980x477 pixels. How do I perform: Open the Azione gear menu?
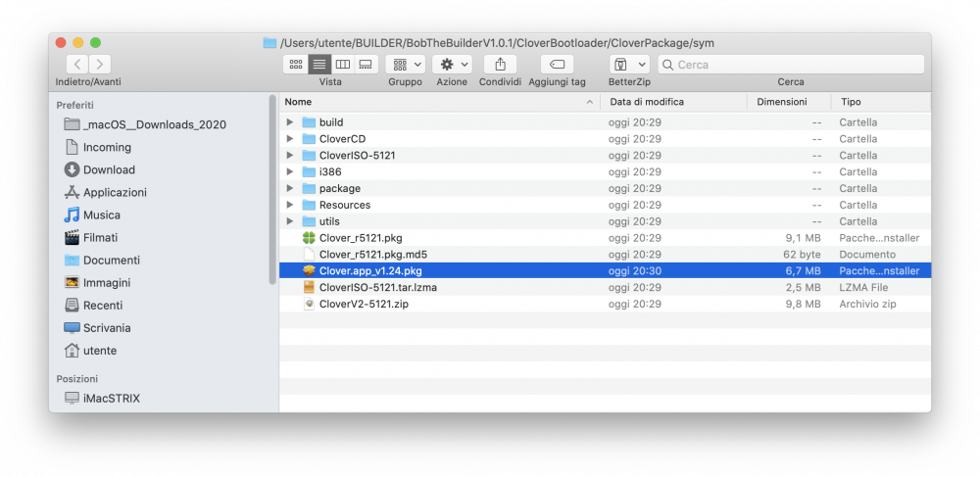[452, 65]
